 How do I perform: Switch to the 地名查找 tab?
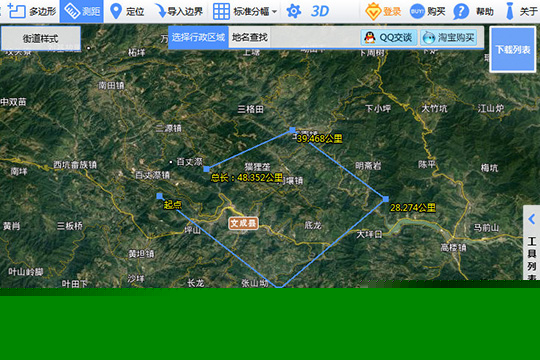click(x=250, y=37)
